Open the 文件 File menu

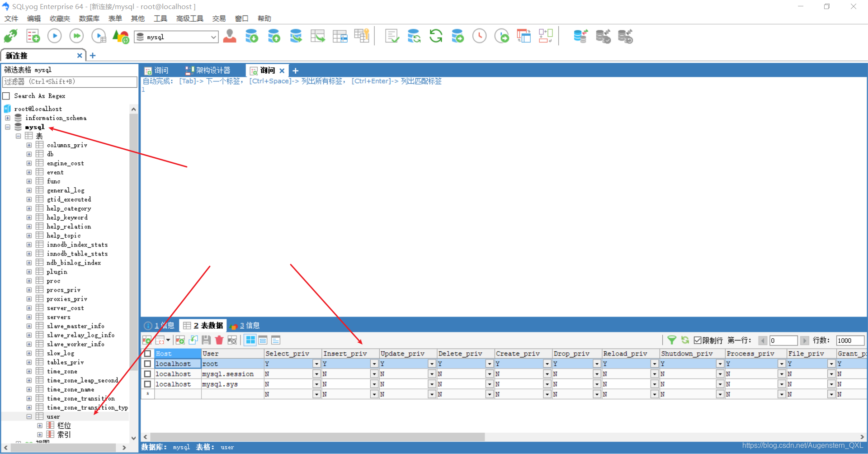click(x=11, y=19)
